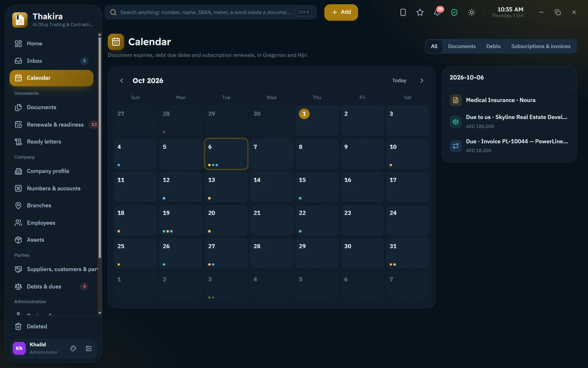Open Invoice PL-10044 PowerLine entry
Screen dimensions: 588x368
(509, 146)
